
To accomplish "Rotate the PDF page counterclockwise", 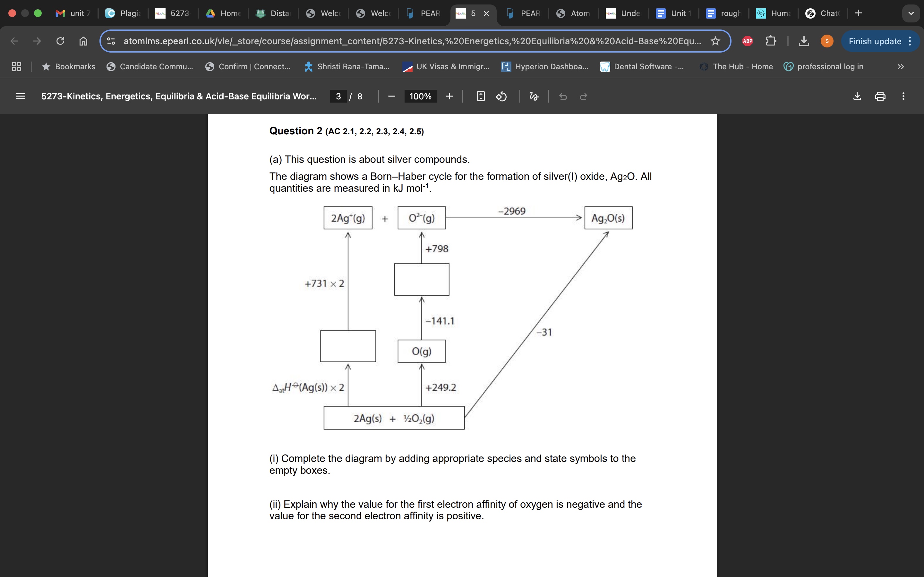I will click(501, 96).
